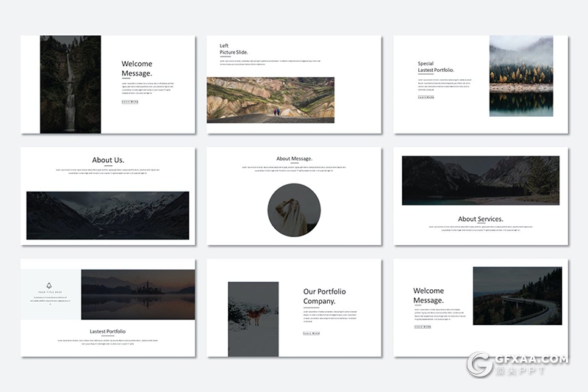Viewport: 588px width, 392px height.
Task: Click Learn More under waterfall slide's Welcome Message
Action: coord(129,102)
